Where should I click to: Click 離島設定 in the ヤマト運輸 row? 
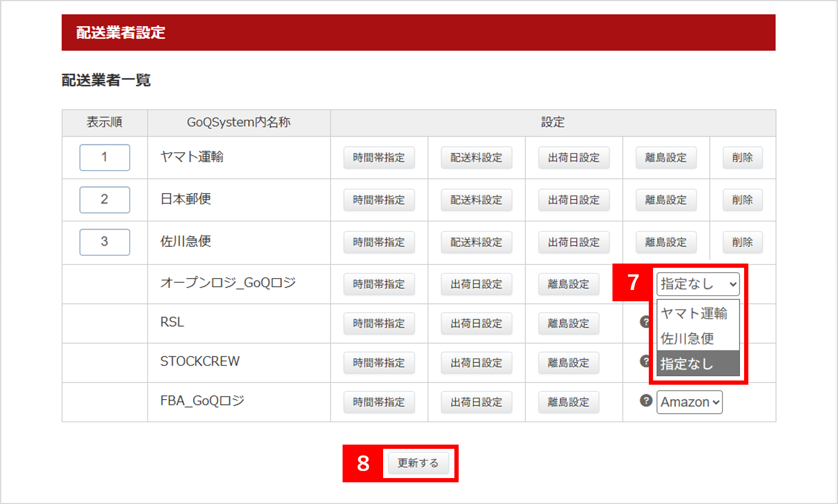tap(666, 157)
